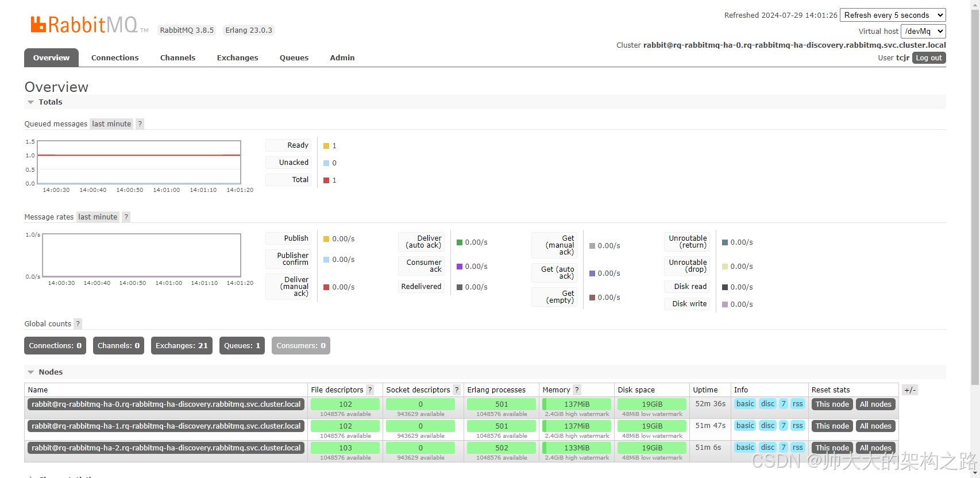Viewport: 980px width, 478px height.
Task: Click the Log out button
Action: coord(929,58)
